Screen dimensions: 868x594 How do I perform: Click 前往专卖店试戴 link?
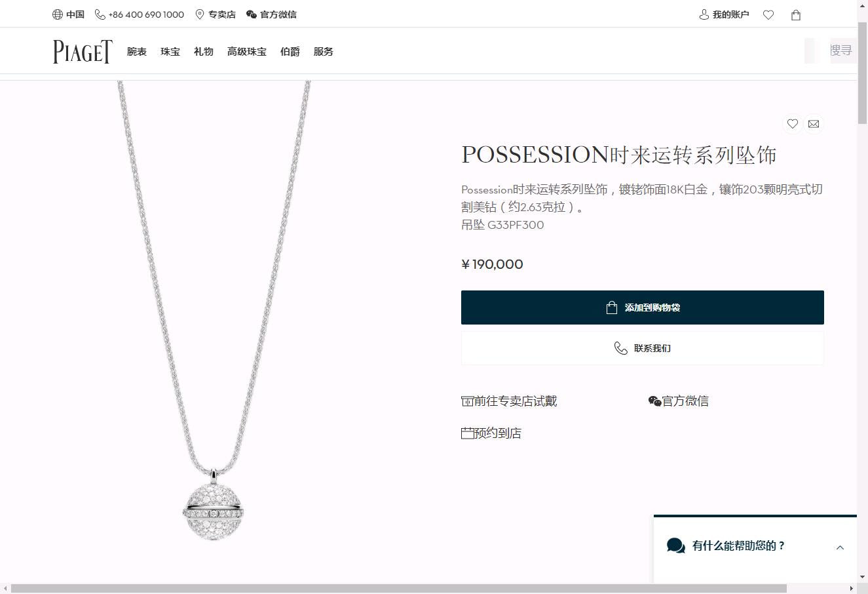509,401
